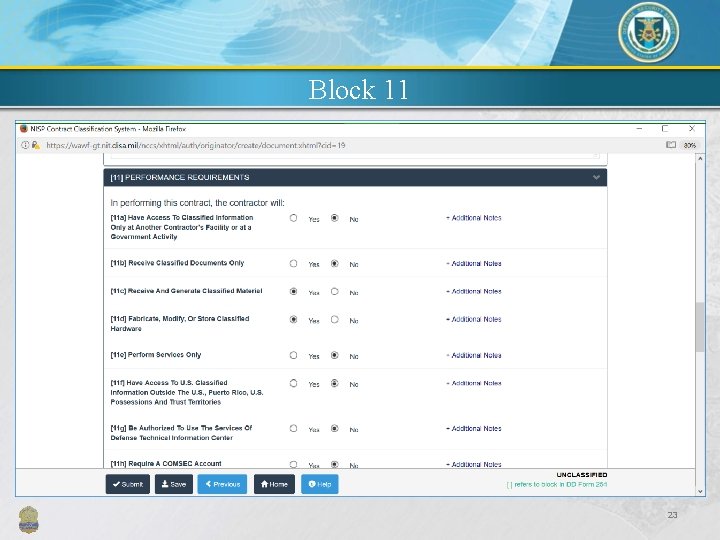
Task: Open Additional Notes for item 11e
Action: pyautogui.click(x=473, y=355)
